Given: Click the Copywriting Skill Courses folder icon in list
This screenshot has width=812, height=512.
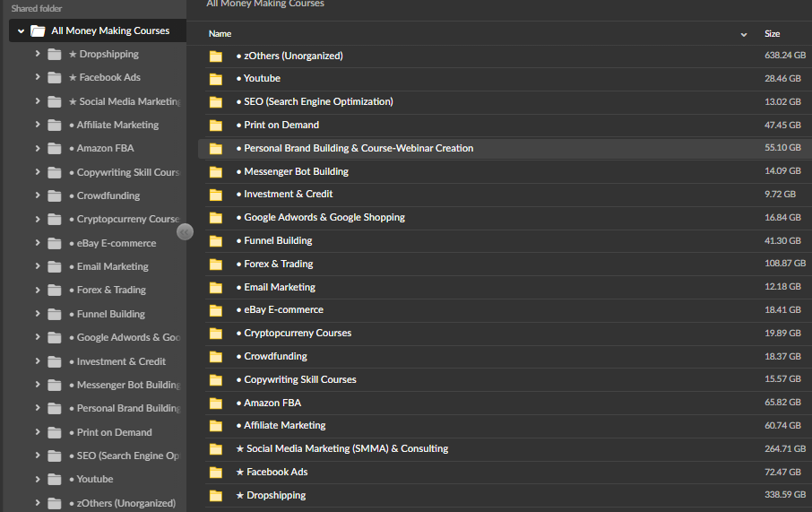Looking at the screenshot, I should click(x=216, y=380).
